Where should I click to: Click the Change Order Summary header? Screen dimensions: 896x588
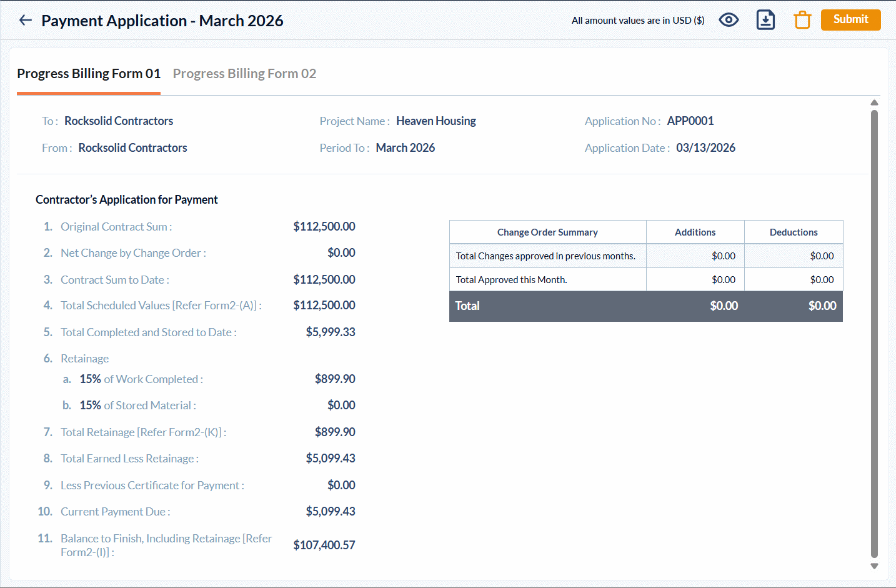click(547, 232)
